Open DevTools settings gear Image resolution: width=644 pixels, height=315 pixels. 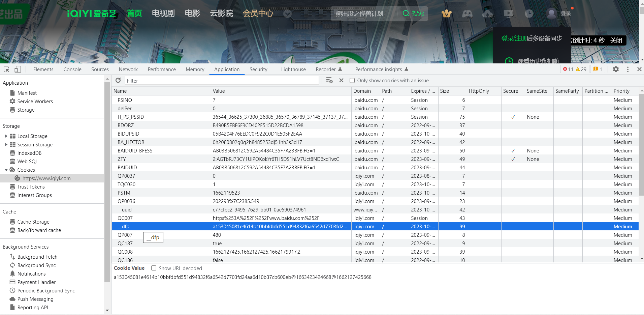(x=616, y=69)
